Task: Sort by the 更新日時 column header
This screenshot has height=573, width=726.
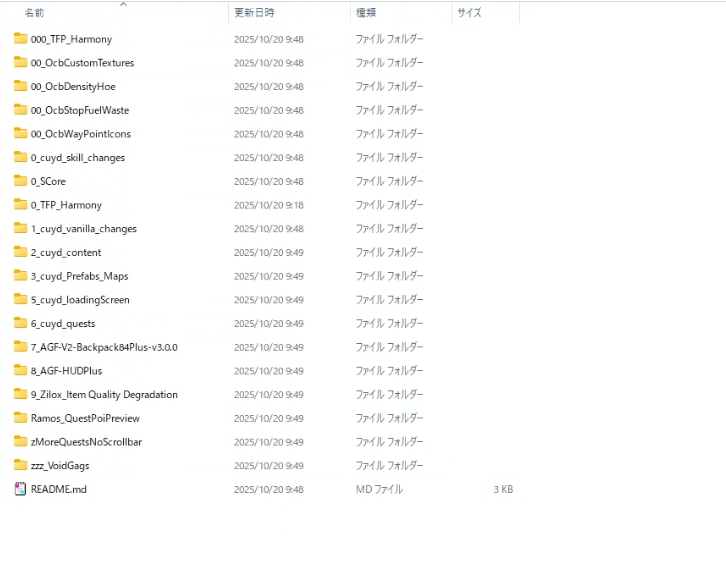Action: pos(254,13)
